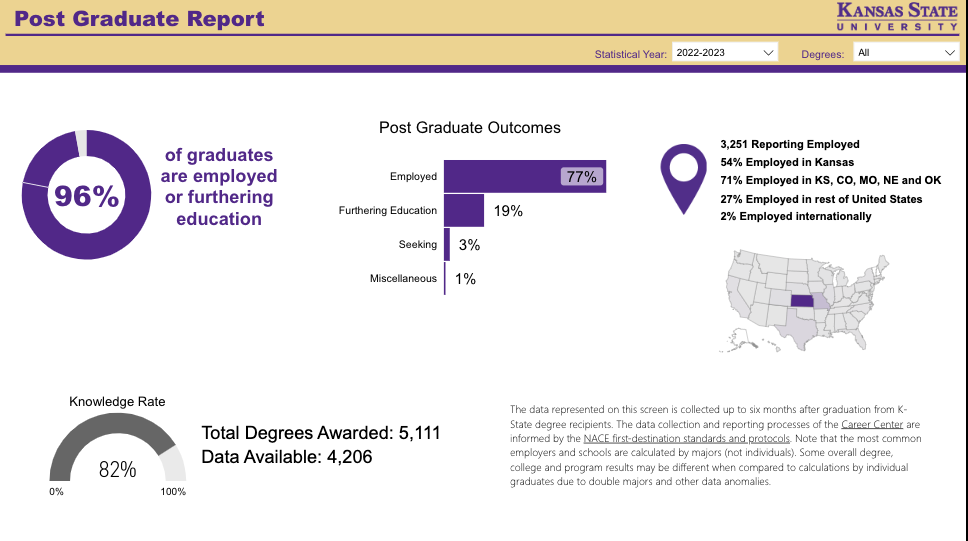This screenshot has width=968, height=541.
Task: Select highlighted Kansas on the US map
Action: (x=803, y=300)
